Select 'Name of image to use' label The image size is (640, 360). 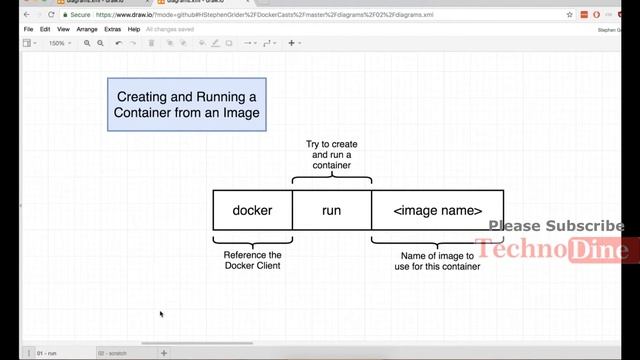437,261
